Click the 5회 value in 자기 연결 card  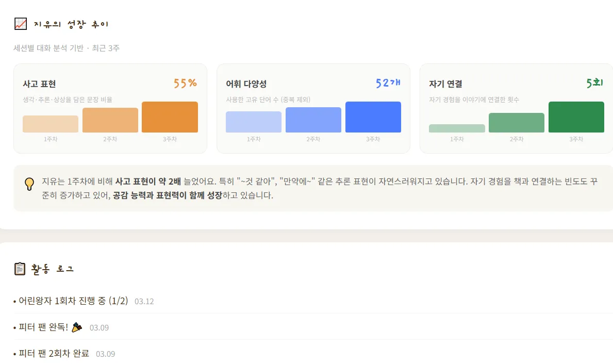[594, 84]
